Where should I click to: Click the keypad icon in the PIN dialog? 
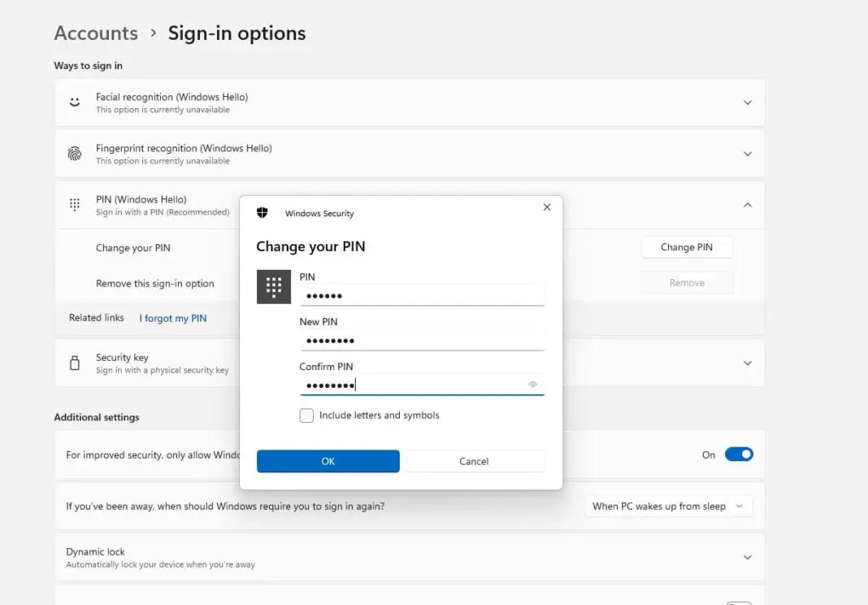coord(274,286)
